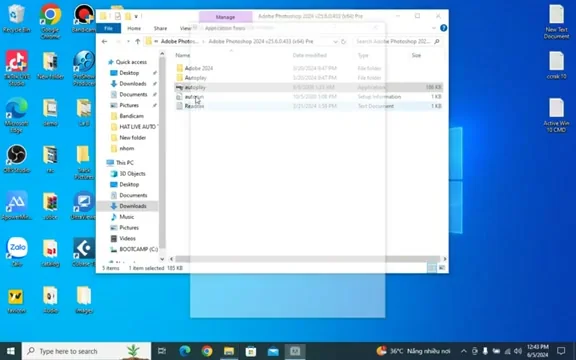Select the BOOTCAMP (C:) drive

[138, 249]
